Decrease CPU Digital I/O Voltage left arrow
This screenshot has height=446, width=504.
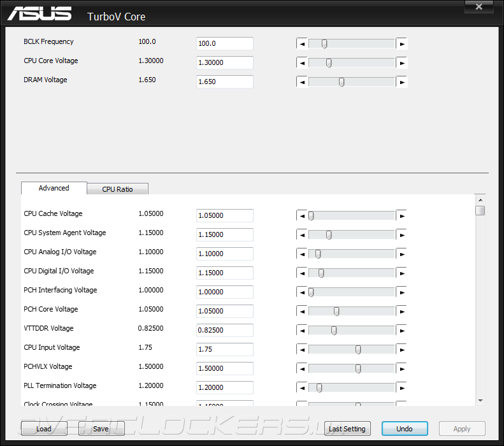pos(302,273)
